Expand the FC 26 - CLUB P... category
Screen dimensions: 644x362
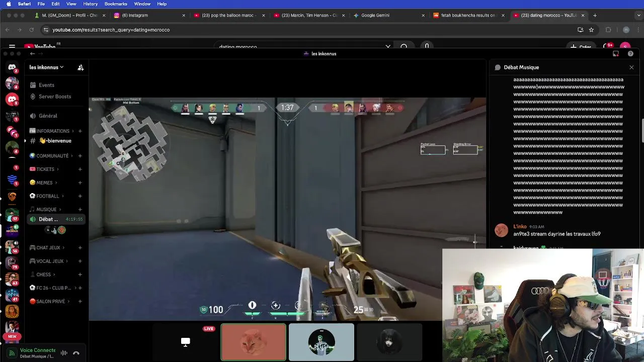pos(53,288)
